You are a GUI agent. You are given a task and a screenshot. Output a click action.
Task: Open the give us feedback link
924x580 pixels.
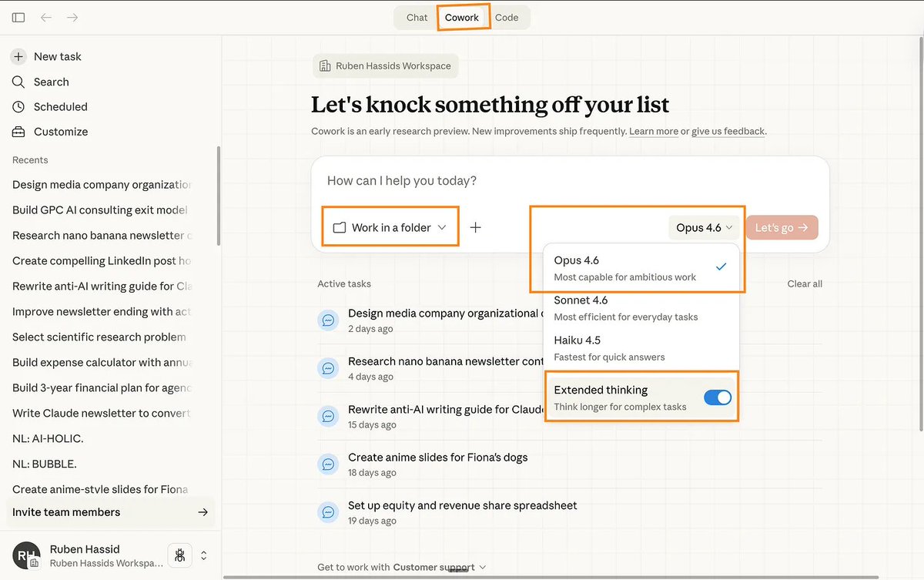click(x=728, y=132)
